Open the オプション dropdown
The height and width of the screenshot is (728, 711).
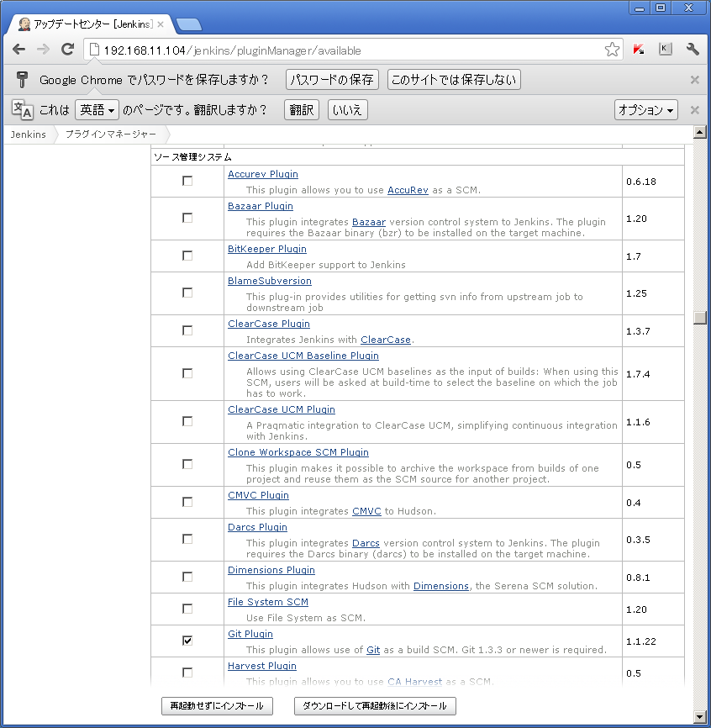646,110
